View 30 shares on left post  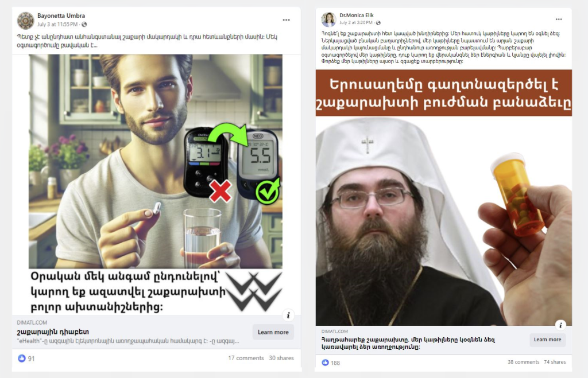point(281,358)
